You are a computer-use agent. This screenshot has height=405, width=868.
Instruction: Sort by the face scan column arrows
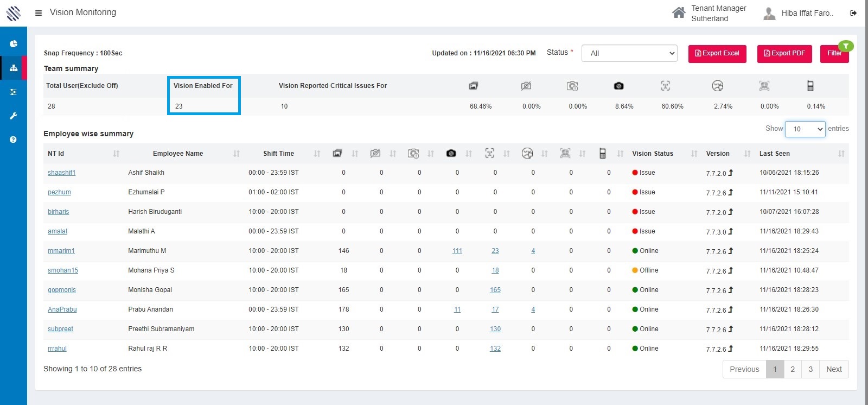tap(506, 154)
